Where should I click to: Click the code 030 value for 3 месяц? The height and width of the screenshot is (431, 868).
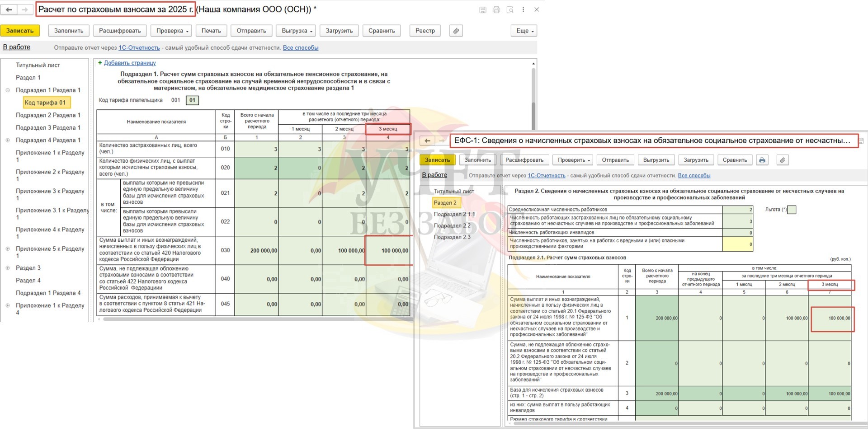point(389,250)
